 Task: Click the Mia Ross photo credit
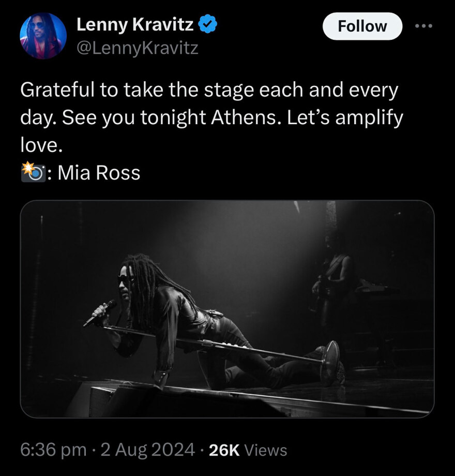coord(99,173)
